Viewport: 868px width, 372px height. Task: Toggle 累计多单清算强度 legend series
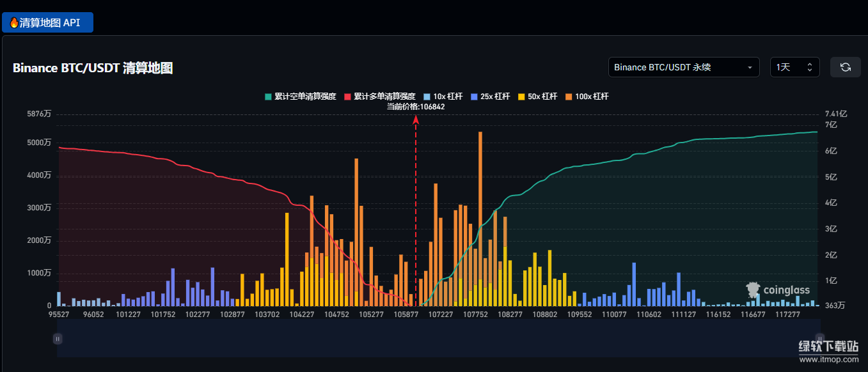click(x=380, y=97)
